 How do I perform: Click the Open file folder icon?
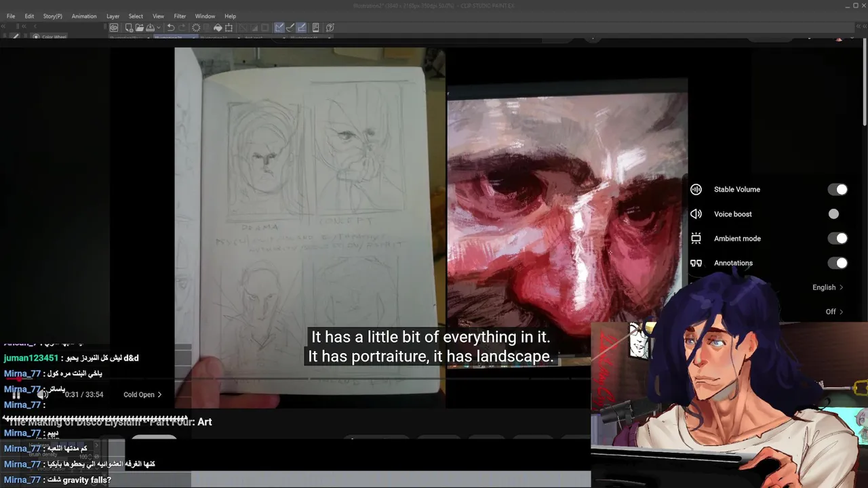139,28
